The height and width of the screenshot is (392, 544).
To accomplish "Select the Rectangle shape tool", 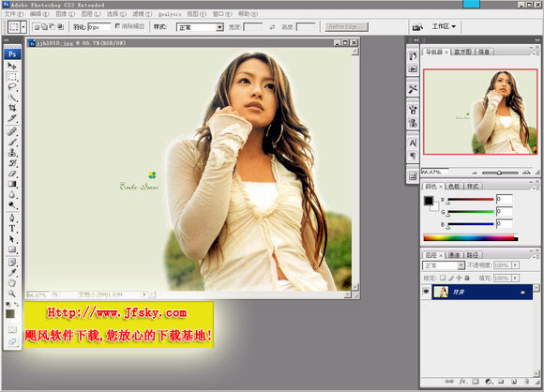I will [x=12, y=249].
